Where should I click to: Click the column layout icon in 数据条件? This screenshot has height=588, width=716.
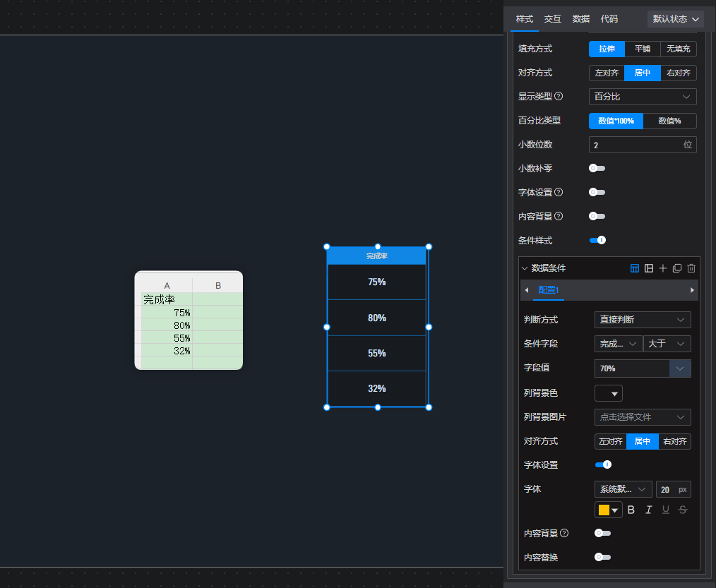point(648,268)
